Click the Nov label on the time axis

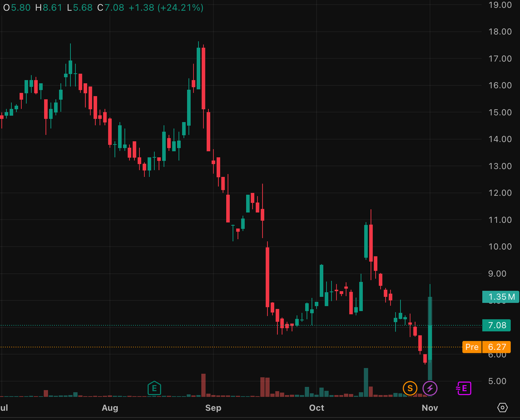tap(429, 408)
